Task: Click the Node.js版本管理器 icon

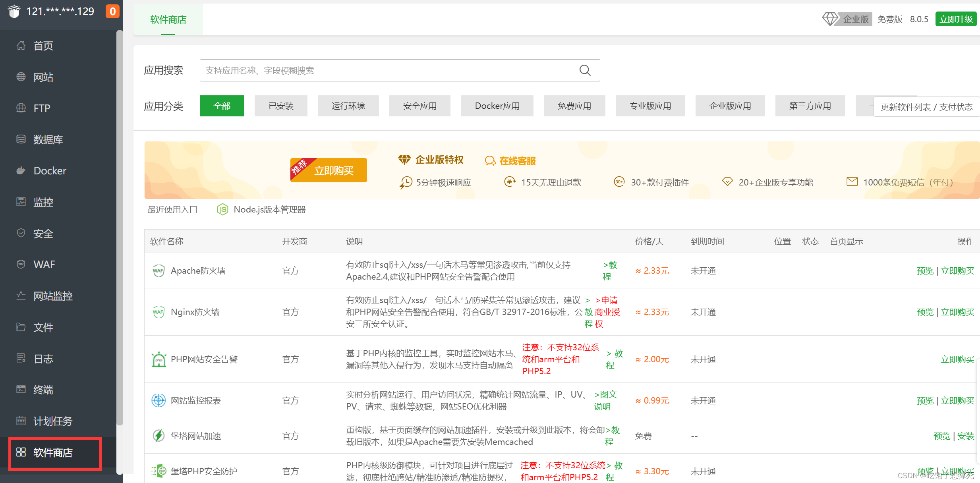Action: (222, 209)
